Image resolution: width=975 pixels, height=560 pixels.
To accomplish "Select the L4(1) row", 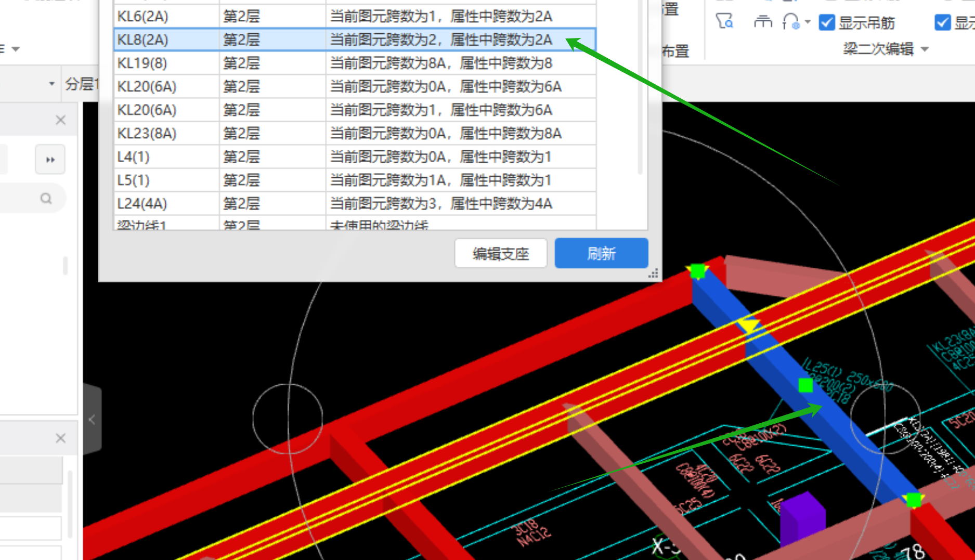I will tap(355, 157).
